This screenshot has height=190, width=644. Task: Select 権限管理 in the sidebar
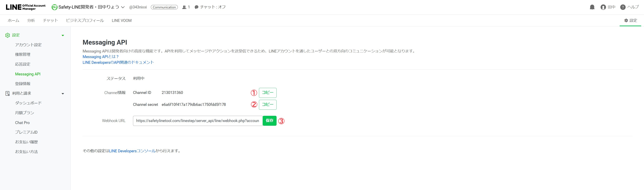(23, 54)
